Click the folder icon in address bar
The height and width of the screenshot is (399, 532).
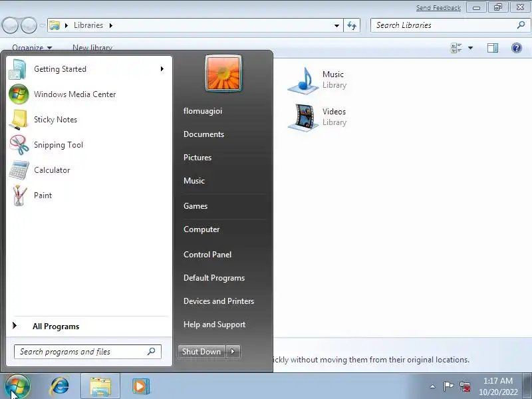(55, 25)
